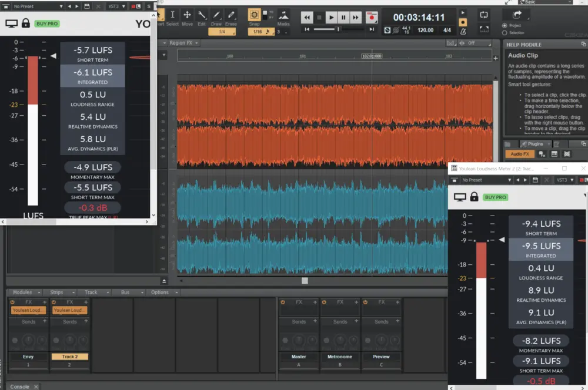Pause playback with the Pause button
The width and height of the screenshot is (588, 390).
(x=343, y=17)
